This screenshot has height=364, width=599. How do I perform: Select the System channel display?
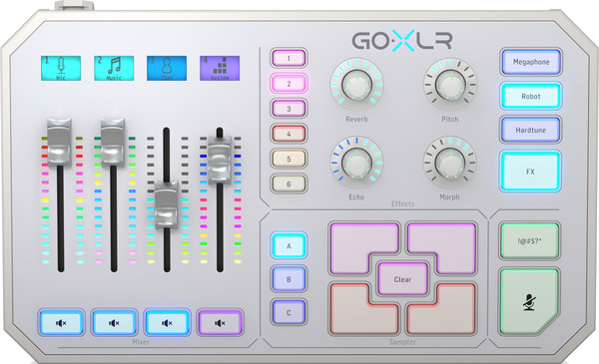[220, 68]
